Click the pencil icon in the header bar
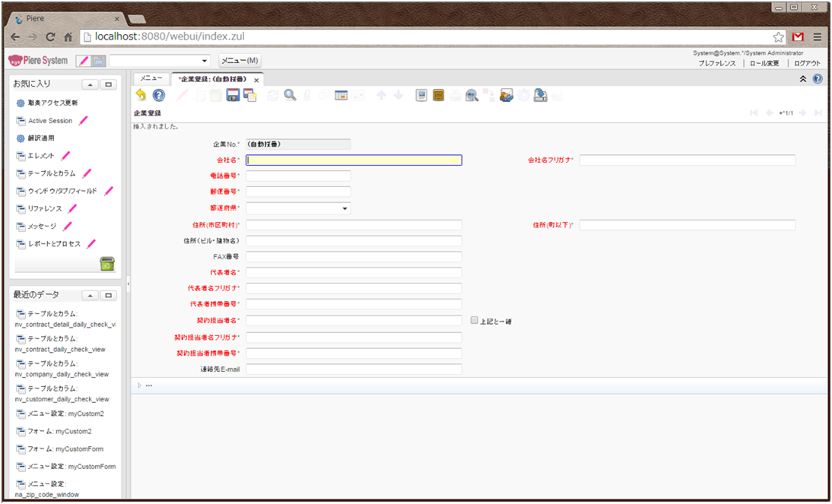832x504 pixels. (x=84, y=61)
